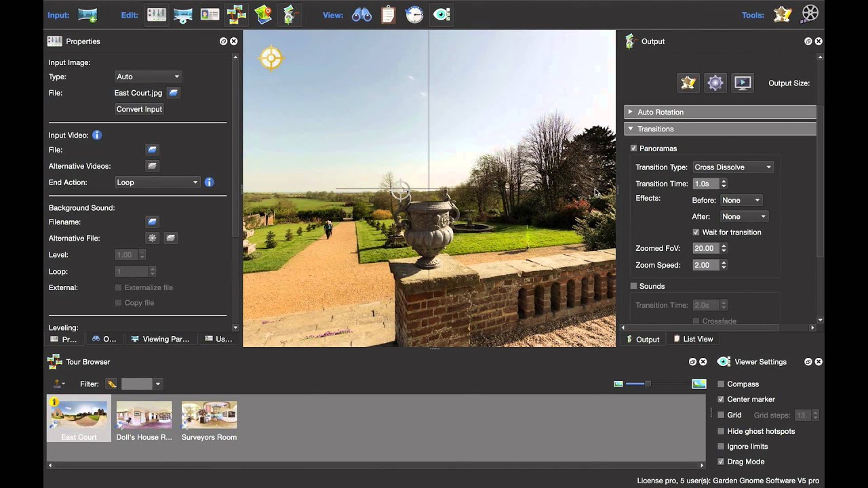Open the Effects After dropdown
Viewport: 868px width, 488px height.
click(743, 217)
